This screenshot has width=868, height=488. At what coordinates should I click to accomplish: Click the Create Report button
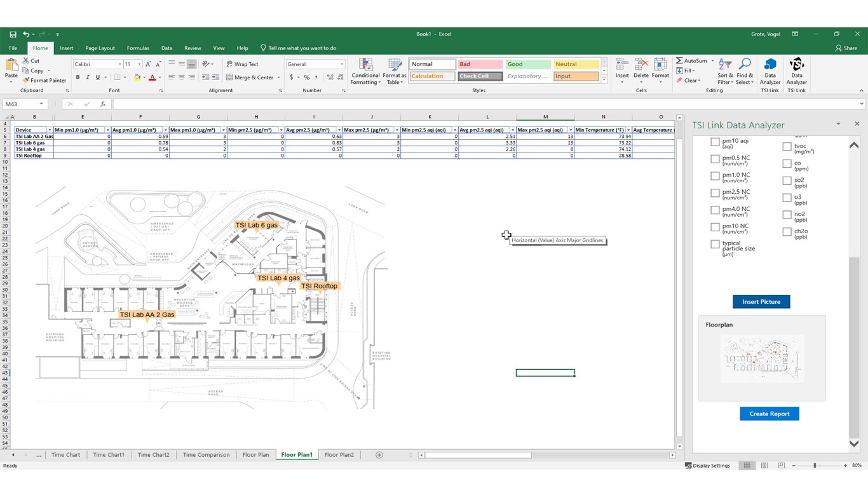[x=770, y=414]
